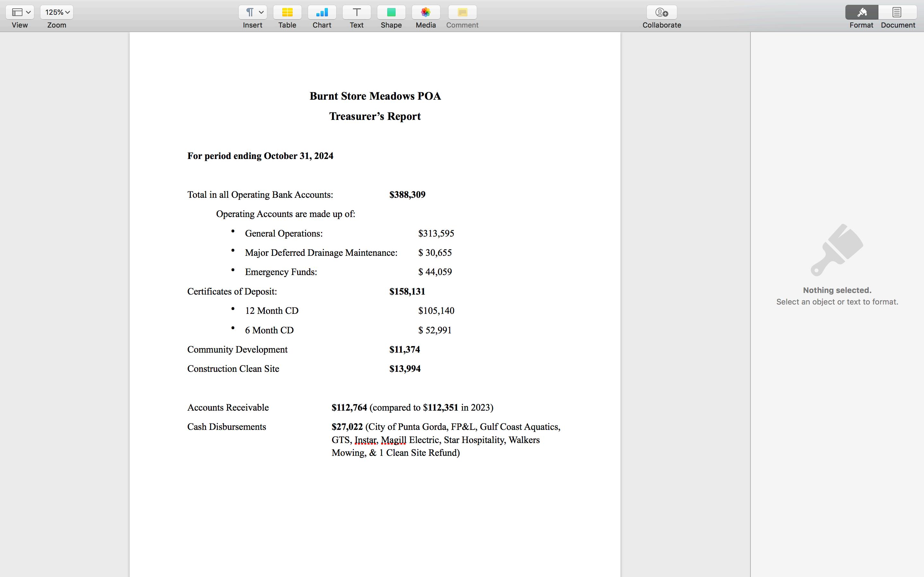Click the period ending October 31 text
The height and width of the screenshot is (577, 924).
click(260, 156)
